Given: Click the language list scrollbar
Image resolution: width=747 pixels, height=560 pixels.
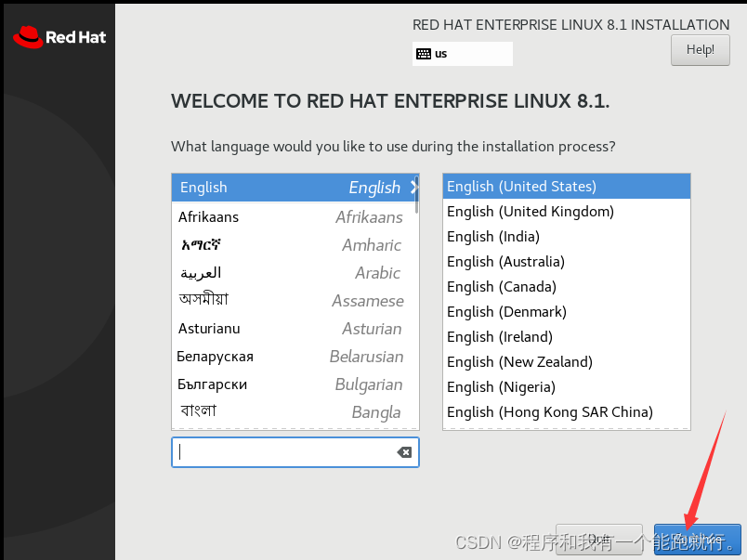Looking at the screenshot, I should (x=417, y=195).
